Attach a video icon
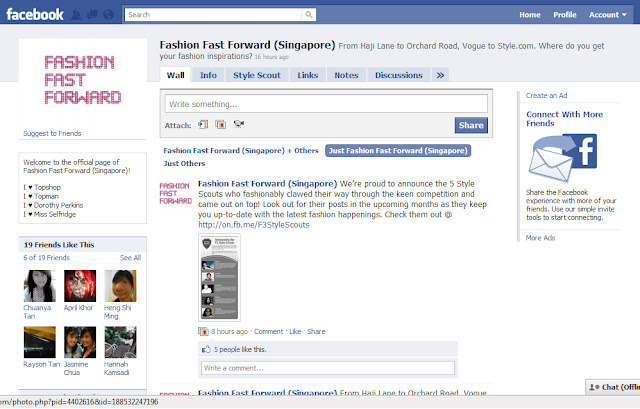This screenshot has height=409, width=640. (239, 124)
